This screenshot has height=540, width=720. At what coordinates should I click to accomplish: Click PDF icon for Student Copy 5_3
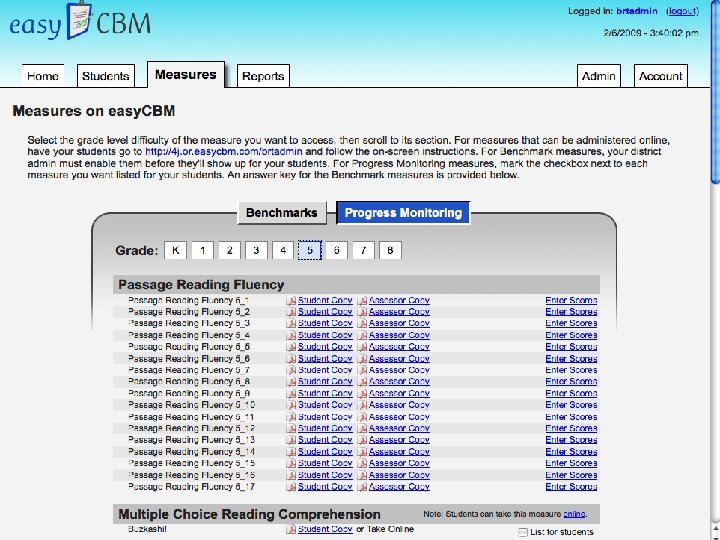(291, 324)
